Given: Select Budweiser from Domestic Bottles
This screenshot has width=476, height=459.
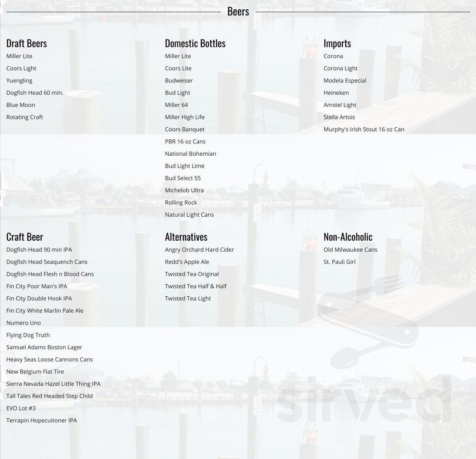Looking at the screenshot, I should tap(179, 80).
